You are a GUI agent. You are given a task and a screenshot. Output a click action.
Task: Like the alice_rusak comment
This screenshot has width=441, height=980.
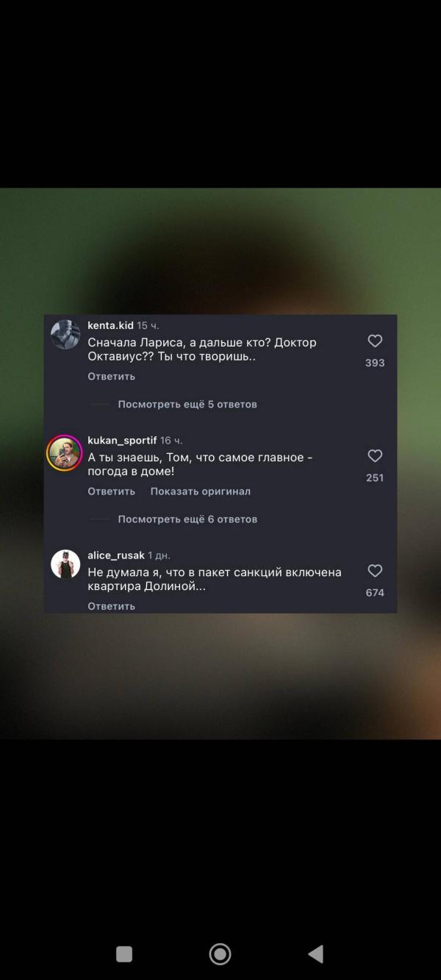pyautogui.click(x=375, y=571)
